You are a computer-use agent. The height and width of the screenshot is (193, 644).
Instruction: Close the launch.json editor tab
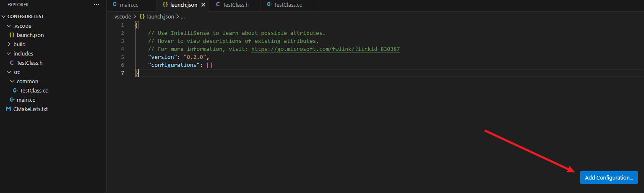(x=203, y=5)
